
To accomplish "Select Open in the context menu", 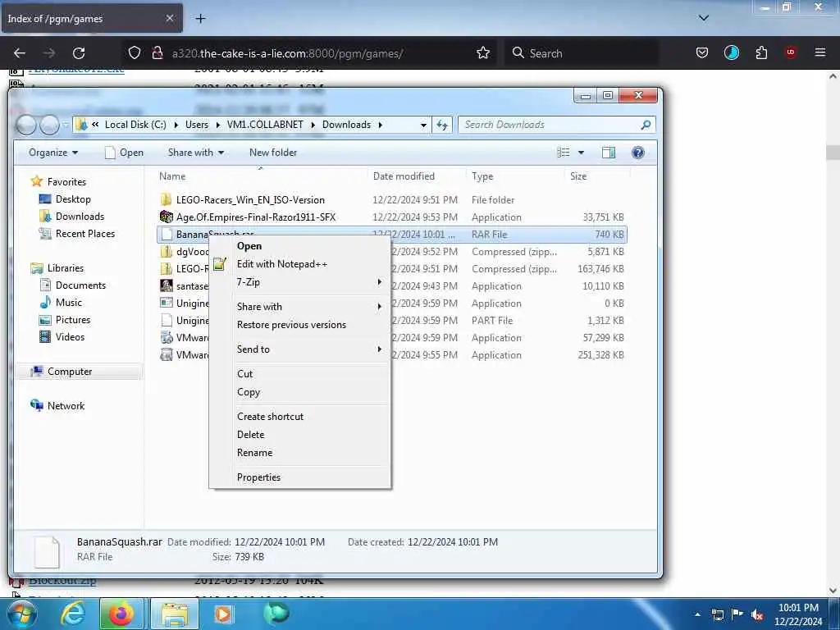I will 249,246.
